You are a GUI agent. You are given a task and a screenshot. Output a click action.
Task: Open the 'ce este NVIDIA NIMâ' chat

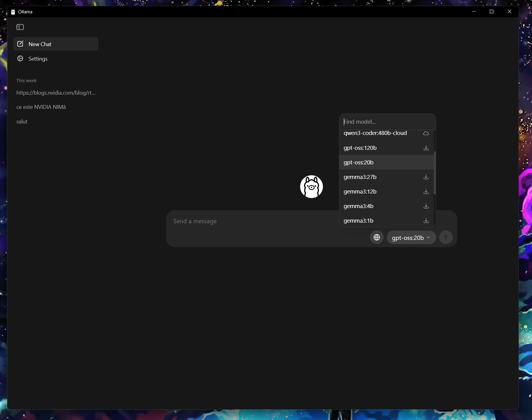(41, 107)
